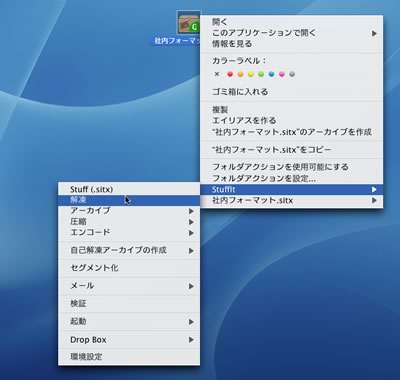Image resolution: width=400 pixels, height=380 pixels.
Task: Open the アーカイブ submenu
Action: tap(129, 211)
